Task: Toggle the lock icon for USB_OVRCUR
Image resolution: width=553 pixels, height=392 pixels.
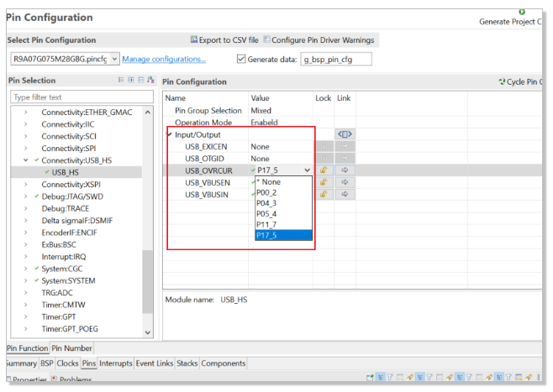Action: pyautogui.click(x=324, y=170)
